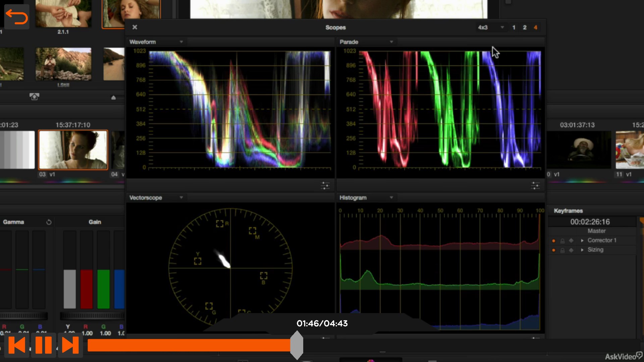Click the orange back arrow icon
This screenshot has width=644, height=362.
16,17
